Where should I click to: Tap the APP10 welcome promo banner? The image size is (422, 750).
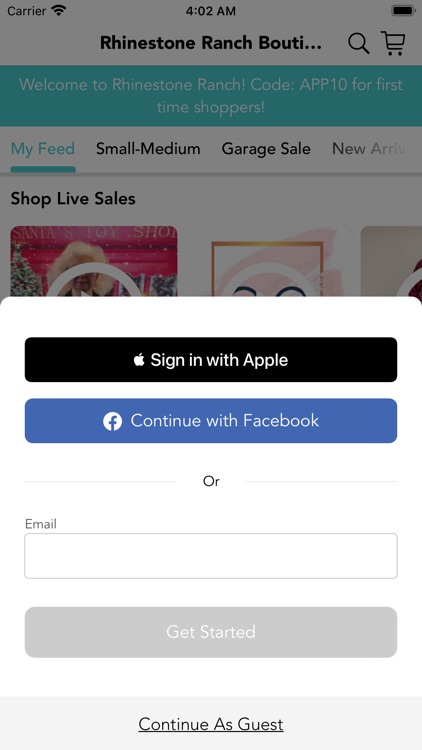point(211,96)
